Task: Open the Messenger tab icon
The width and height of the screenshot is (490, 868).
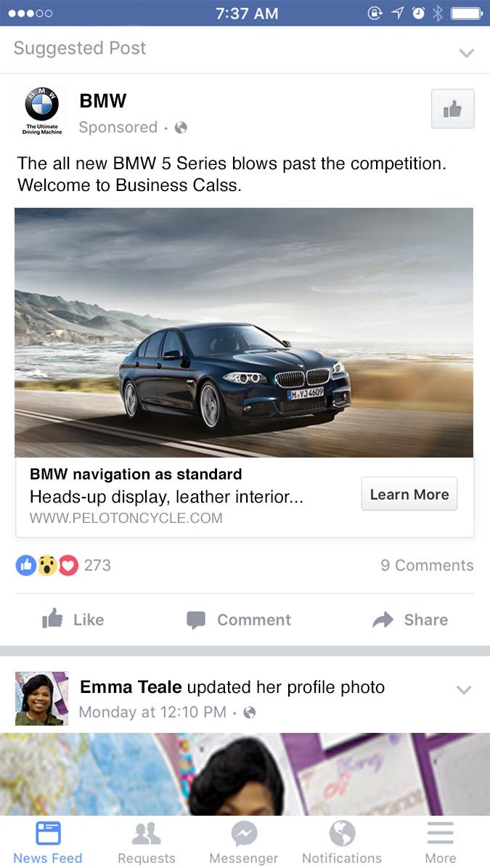Action: [x=244, y=833]
